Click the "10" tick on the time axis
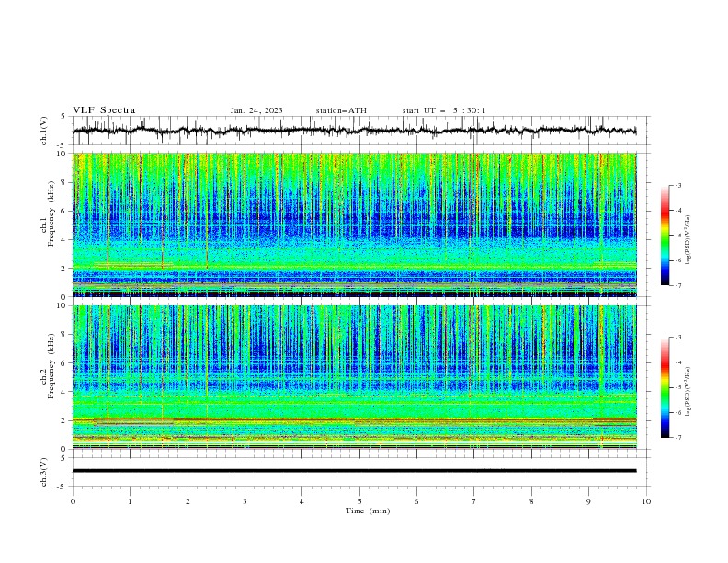The height and width of the screenshot is (563, 728). click(646, 501)
